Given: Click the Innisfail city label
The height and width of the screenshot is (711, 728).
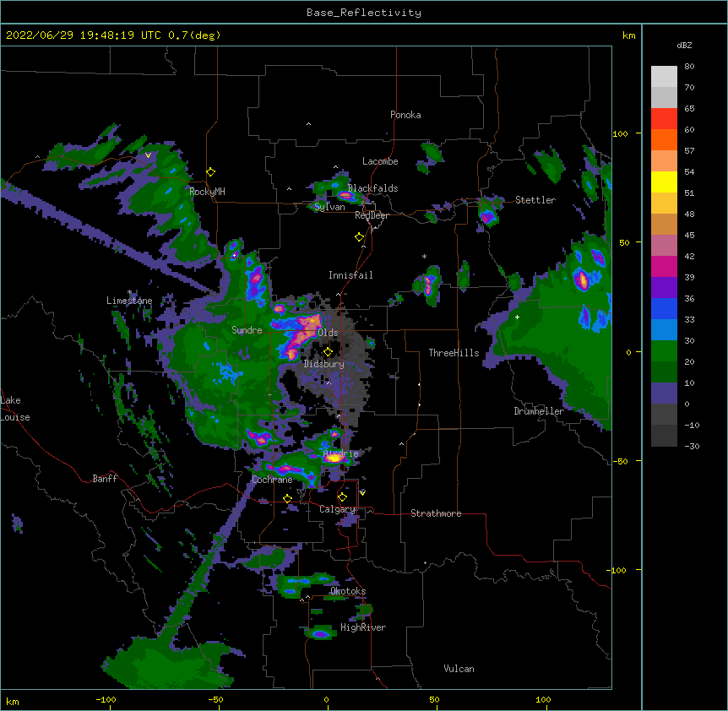Looking at the screenshot, I should (x=350, y=275).
